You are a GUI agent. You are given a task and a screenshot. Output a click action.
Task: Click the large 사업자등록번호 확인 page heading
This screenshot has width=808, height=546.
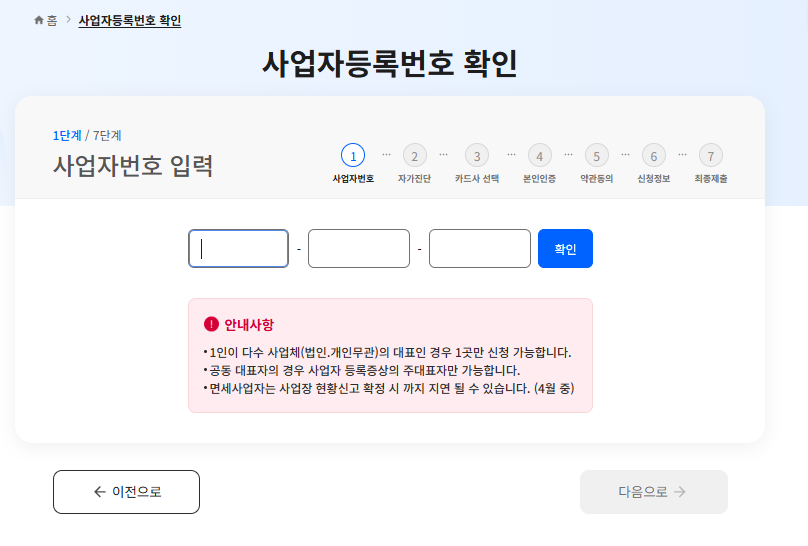pyautogui.click(x=390, y=63)
